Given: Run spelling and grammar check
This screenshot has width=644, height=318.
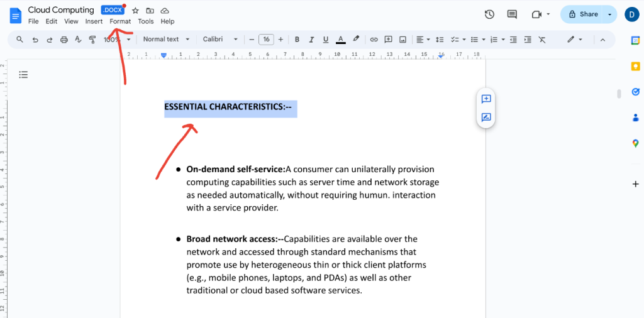Looking at the screenshot, I should coord(78,40).
